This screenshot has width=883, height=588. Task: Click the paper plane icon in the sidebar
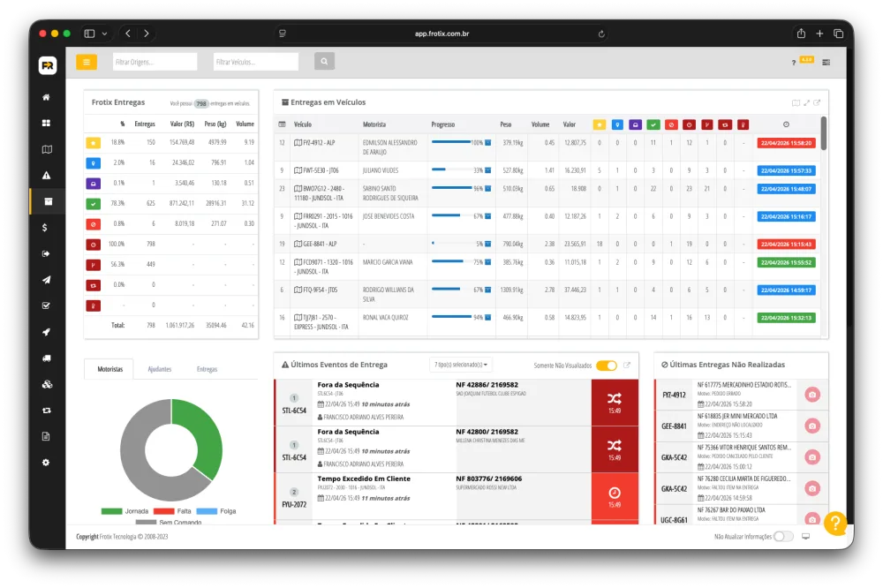tap(46, 280)
